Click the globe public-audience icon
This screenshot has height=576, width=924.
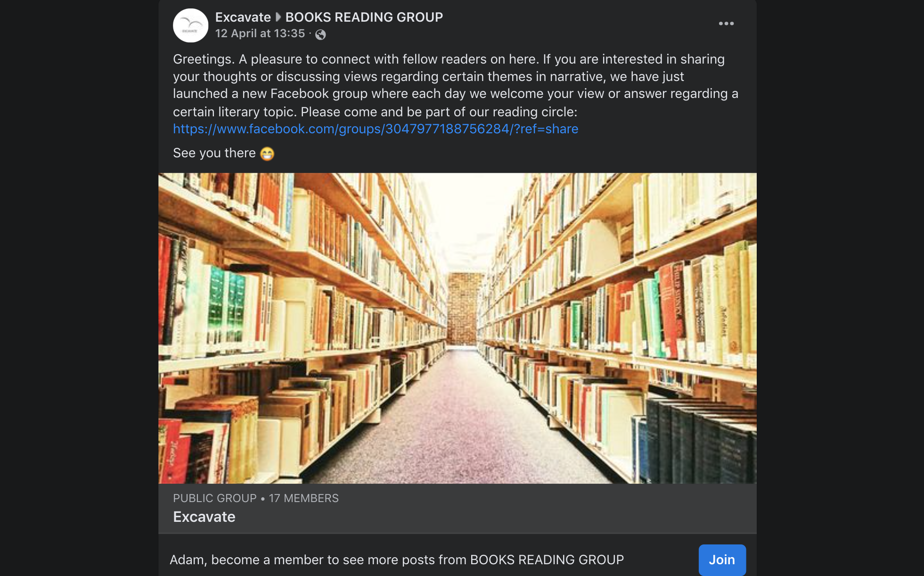click(320, 34)
